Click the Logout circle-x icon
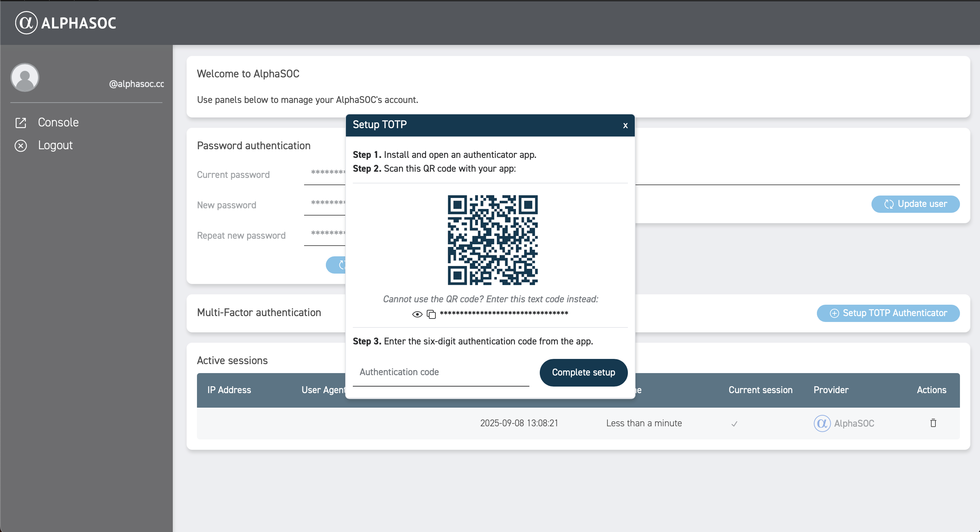Viewport: 980px width, 532px height. tap(20, 146)
